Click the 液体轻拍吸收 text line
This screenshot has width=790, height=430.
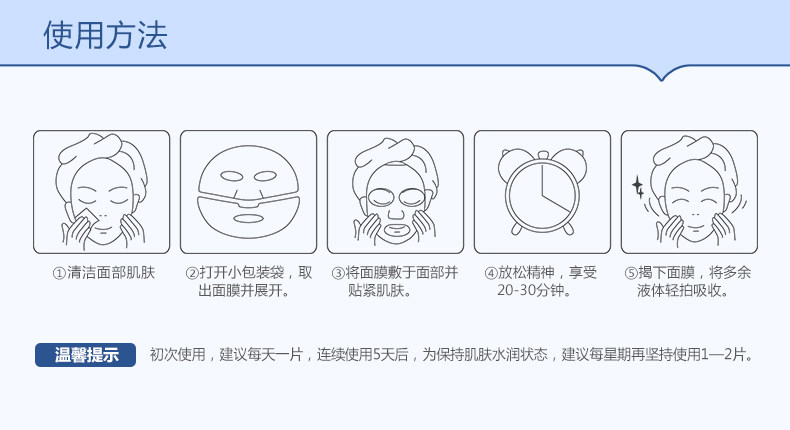[683, 290]
